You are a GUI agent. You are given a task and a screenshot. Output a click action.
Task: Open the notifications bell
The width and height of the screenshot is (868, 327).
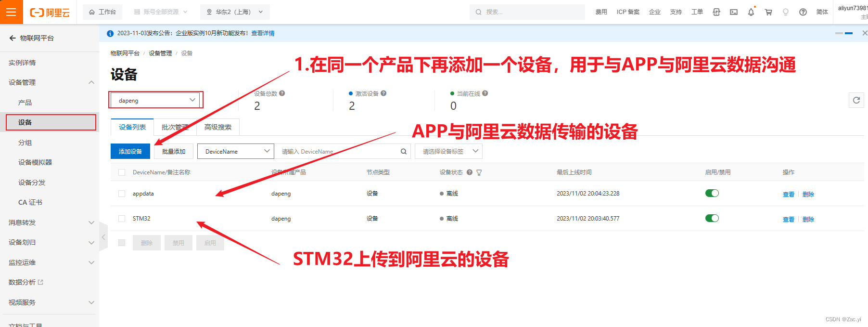point(751,12)
